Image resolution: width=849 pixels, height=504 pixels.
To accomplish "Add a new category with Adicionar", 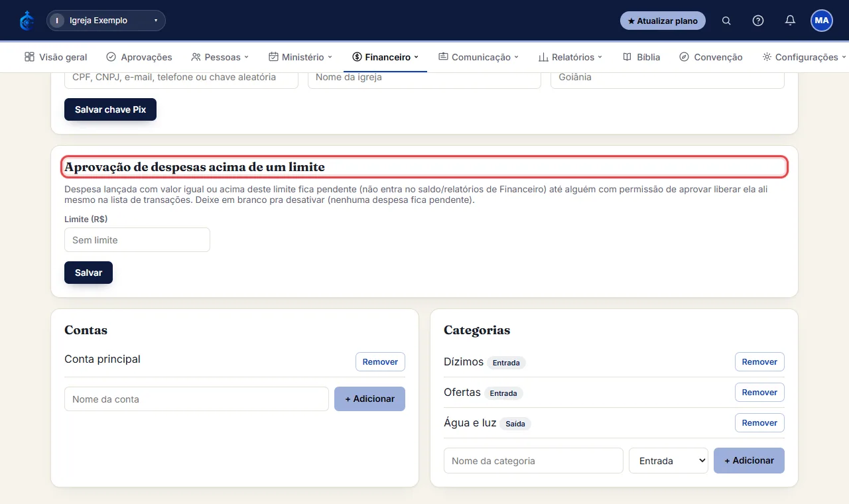I will pyautogui.click(x=749, y=461).
